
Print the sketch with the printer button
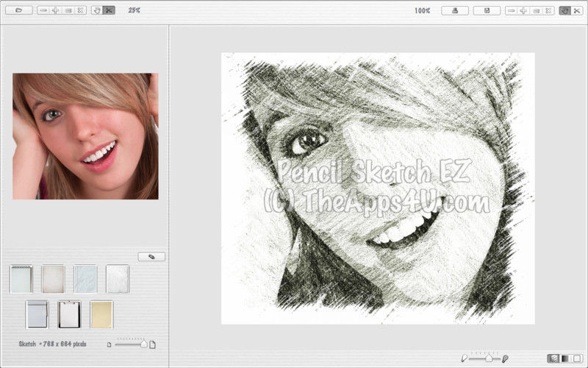455,10
